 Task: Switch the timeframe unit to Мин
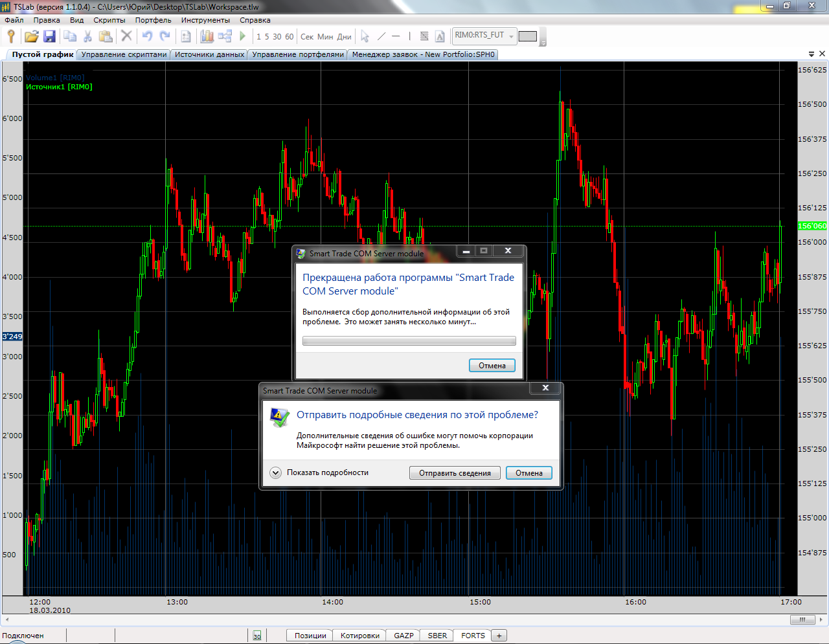point(325,37)
